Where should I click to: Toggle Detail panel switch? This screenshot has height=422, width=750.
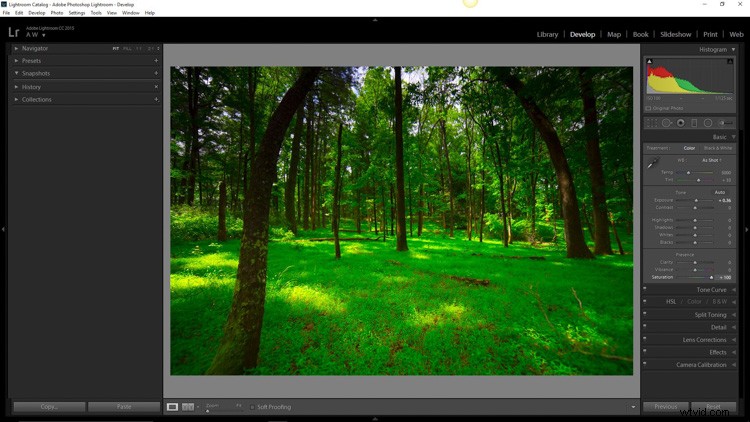coord(645,326)
